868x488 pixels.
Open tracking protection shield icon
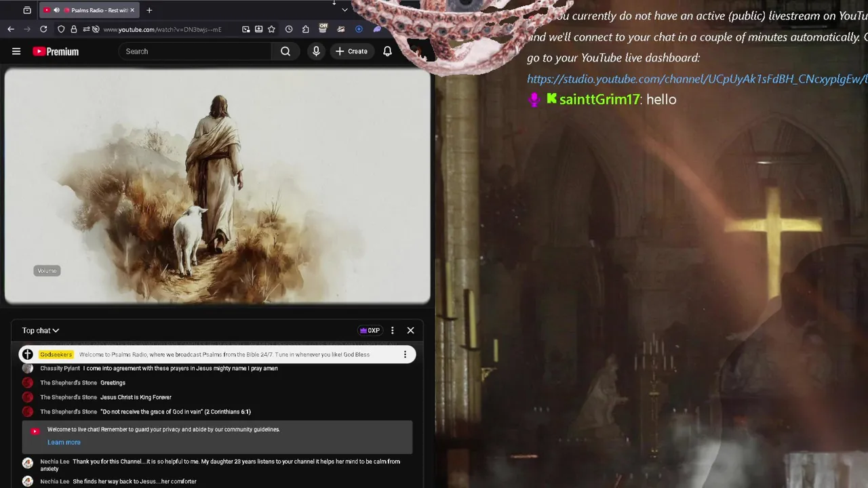61,29
